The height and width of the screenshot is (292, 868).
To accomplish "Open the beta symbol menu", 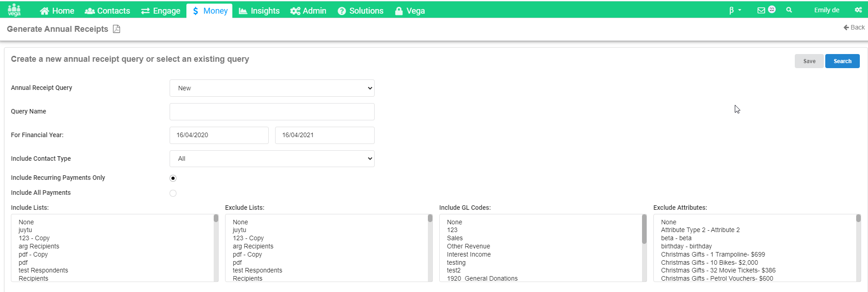I will pyautogui.click(x=735, y=10).
